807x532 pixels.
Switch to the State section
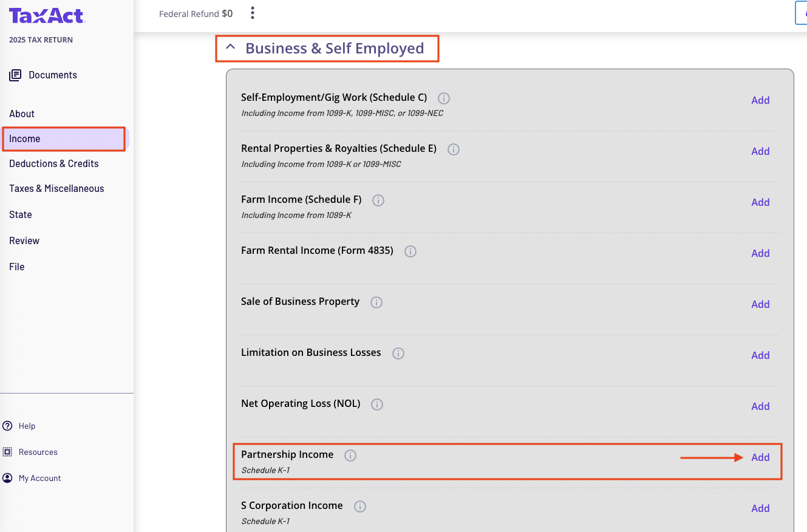20,214
